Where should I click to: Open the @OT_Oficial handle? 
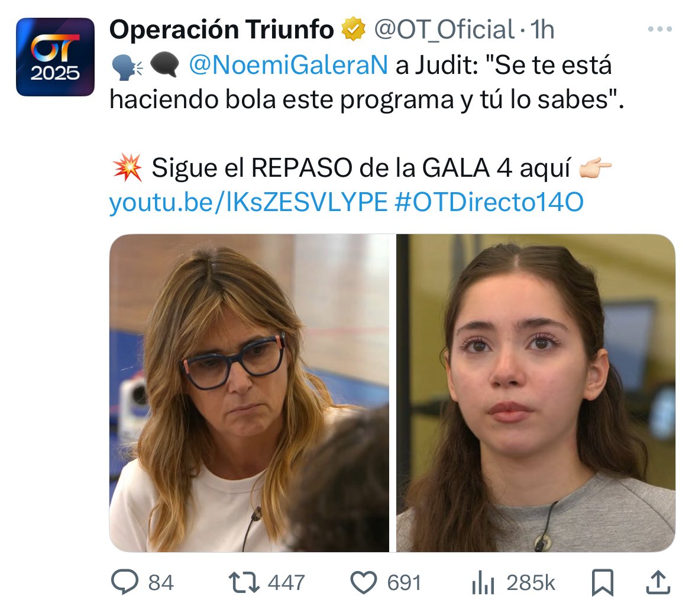point(444,30)
